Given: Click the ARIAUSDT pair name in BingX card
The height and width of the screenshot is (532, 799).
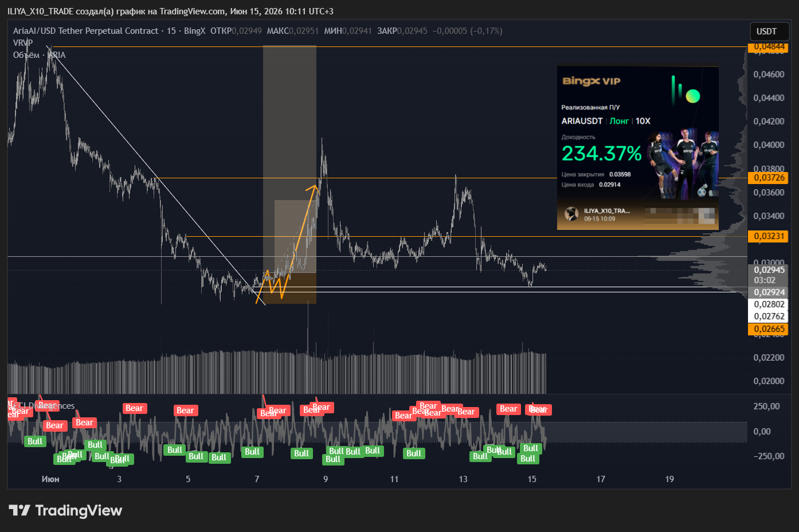Looking at the screenshot, I should [582, 121].
